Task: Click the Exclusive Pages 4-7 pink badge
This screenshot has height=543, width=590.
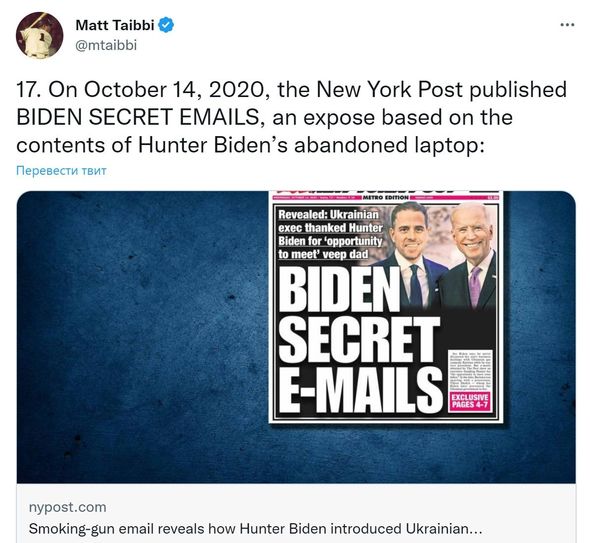Action: tap(470, 401)
